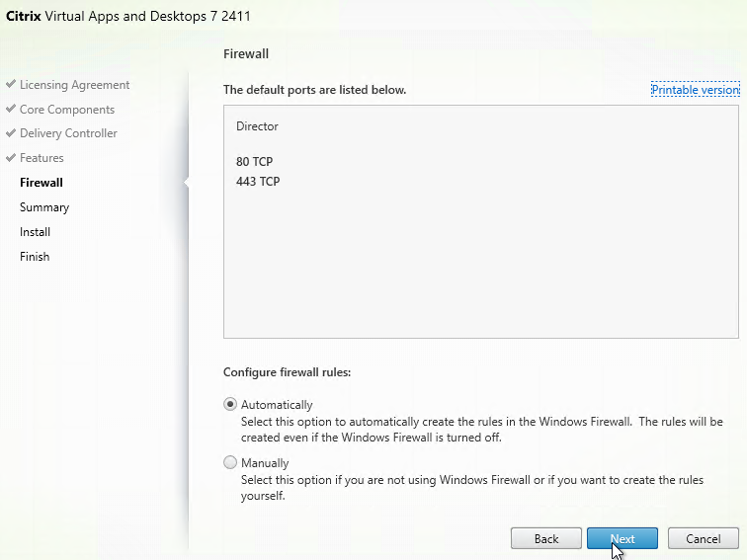Click the Firewall page heading
Image resolution: width=747 pixels, height=560 pixels.
tap(246, 53)
